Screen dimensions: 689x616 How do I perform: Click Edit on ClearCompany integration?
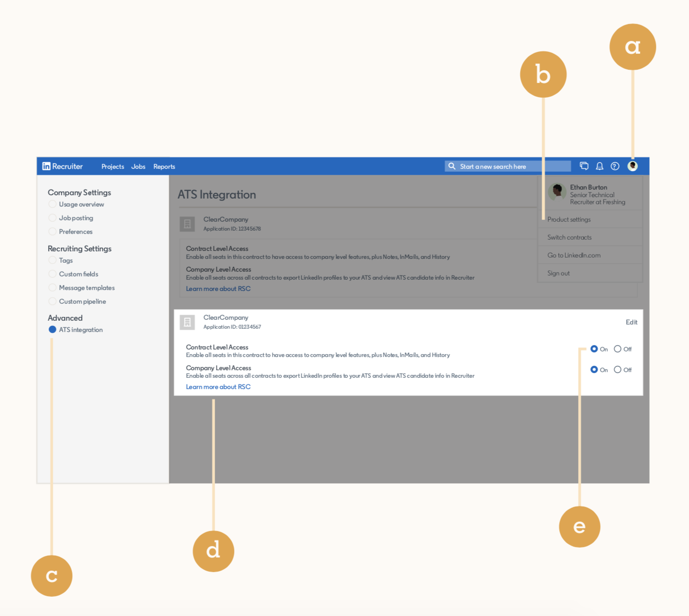(x=631, y=322)
